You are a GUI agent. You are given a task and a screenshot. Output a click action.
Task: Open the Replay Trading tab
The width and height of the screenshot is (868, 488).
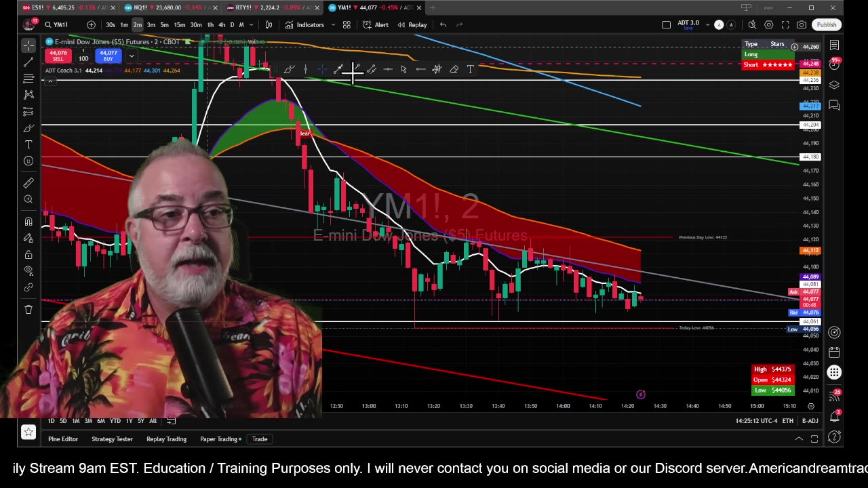(166, 439)
